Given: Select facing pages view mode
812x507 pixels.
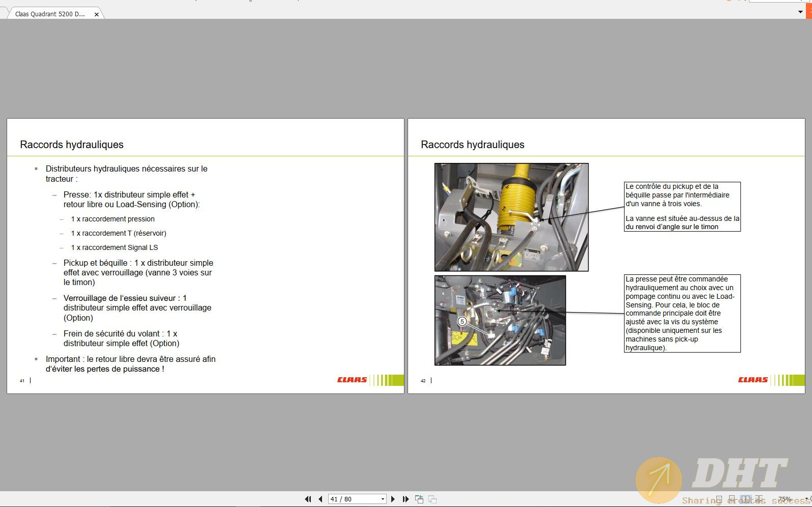Looking at the screenshot, I should [745, 499].
